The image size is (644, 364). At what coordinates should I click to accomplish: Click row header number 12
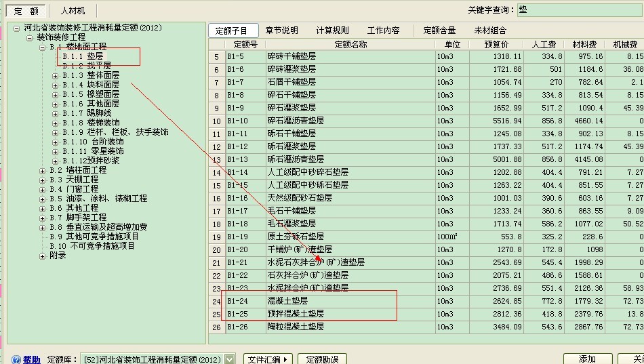tap(217, 146)
